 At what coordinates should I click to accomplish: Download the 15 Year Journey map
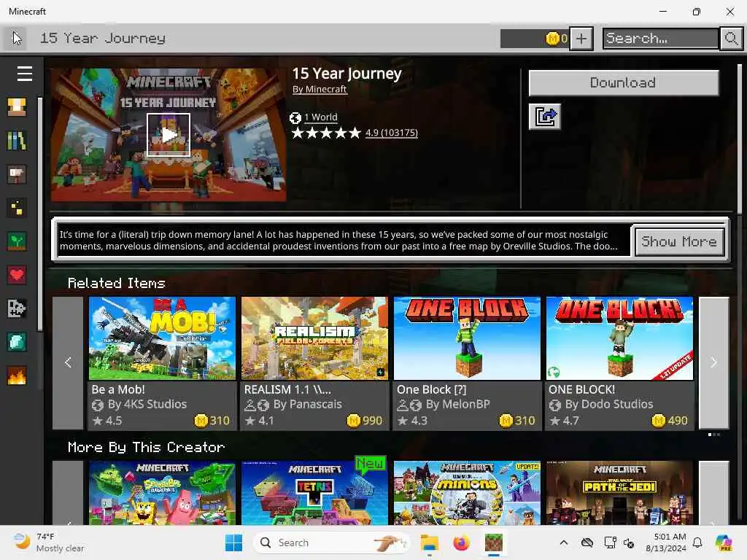pos(623,83)
